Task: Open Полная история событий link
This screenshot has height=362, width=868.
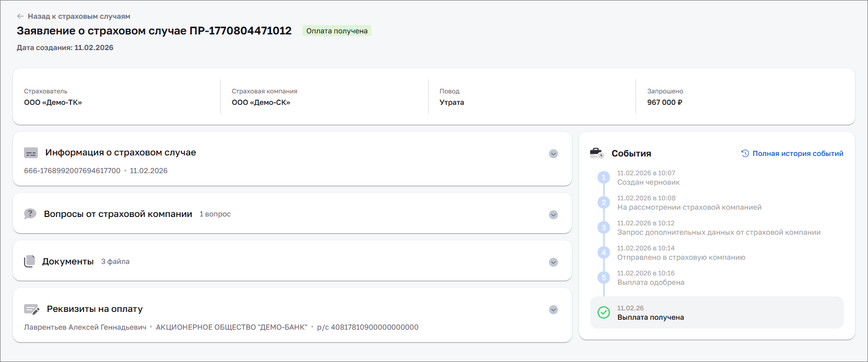Action: pos(797,153)
